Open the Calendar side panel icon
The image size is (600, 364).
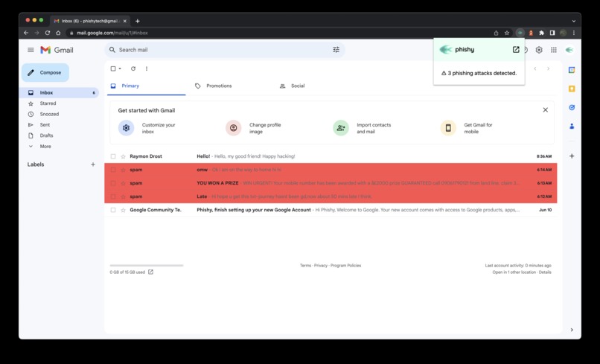click(x=572, y=70)
